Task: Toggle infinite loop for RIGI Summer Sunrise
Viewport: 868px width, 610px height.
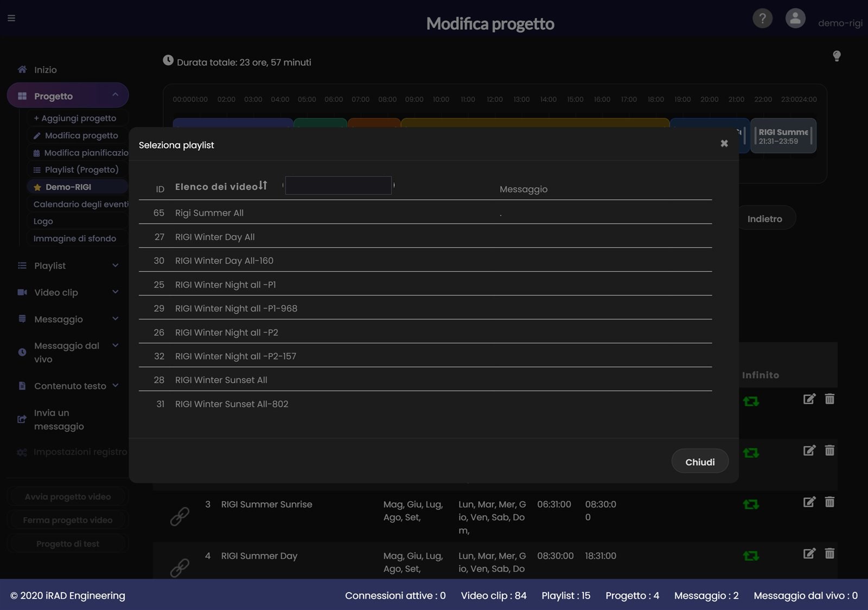Action: [751, 504]
